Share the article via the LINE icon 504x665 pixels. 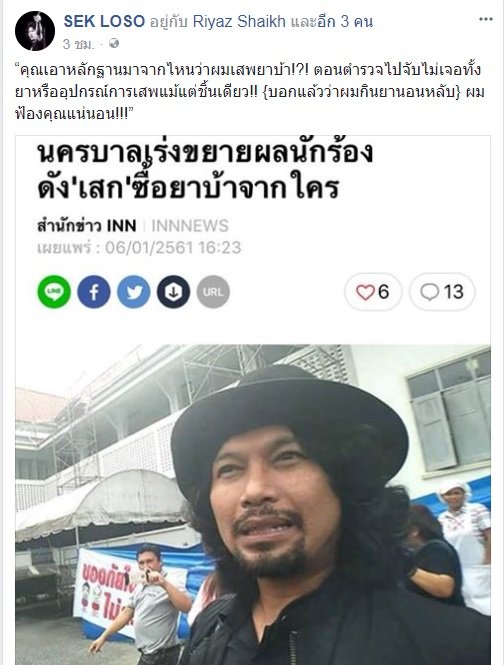(x=54, y=292)
